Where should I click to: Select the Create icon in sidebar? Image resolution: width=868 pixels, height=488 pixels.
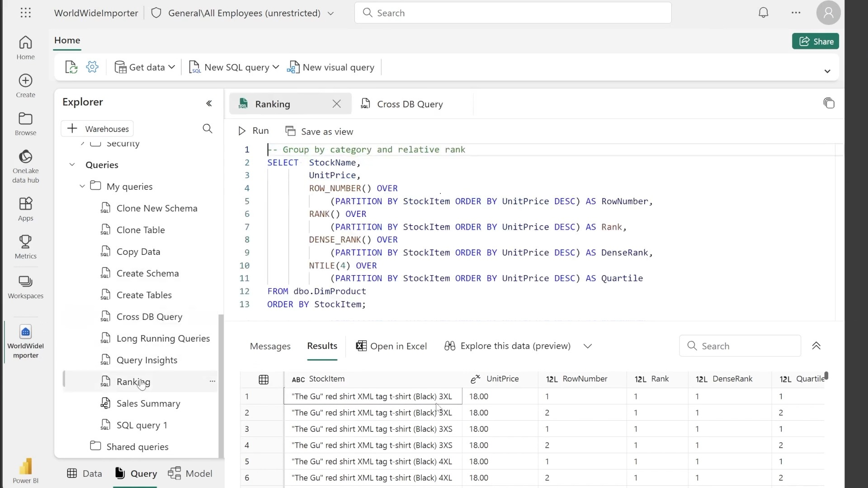[25, 85]
